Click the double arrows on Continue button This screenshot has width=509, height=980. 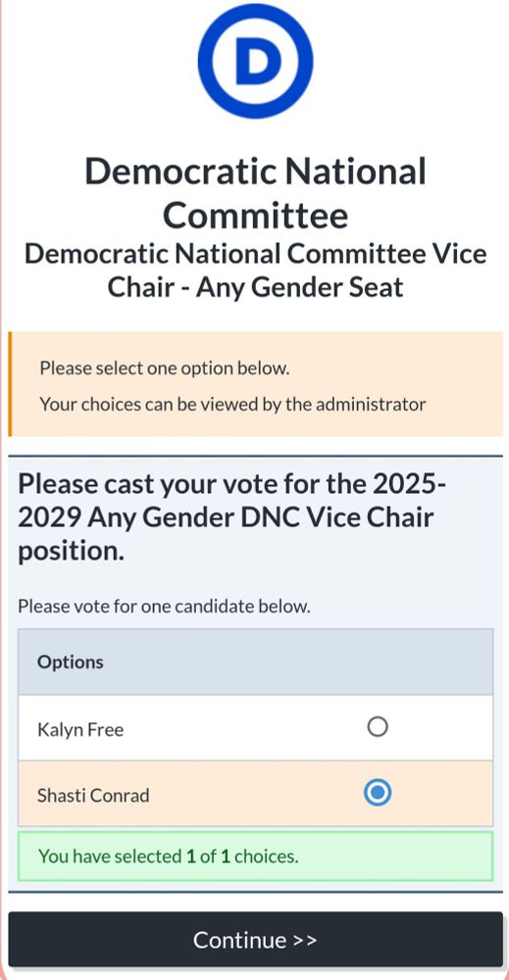pyautogui.click(x=305, y=940)
